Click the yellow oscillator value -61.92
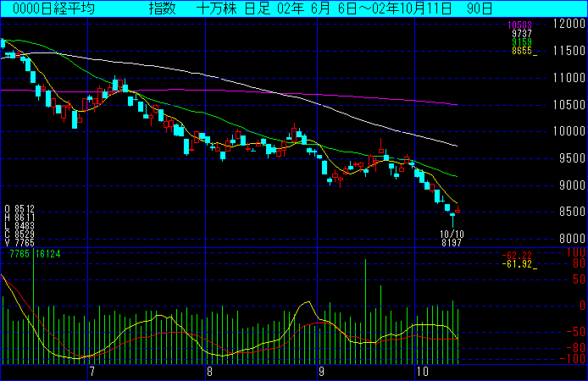 click(x=517, y=264)
